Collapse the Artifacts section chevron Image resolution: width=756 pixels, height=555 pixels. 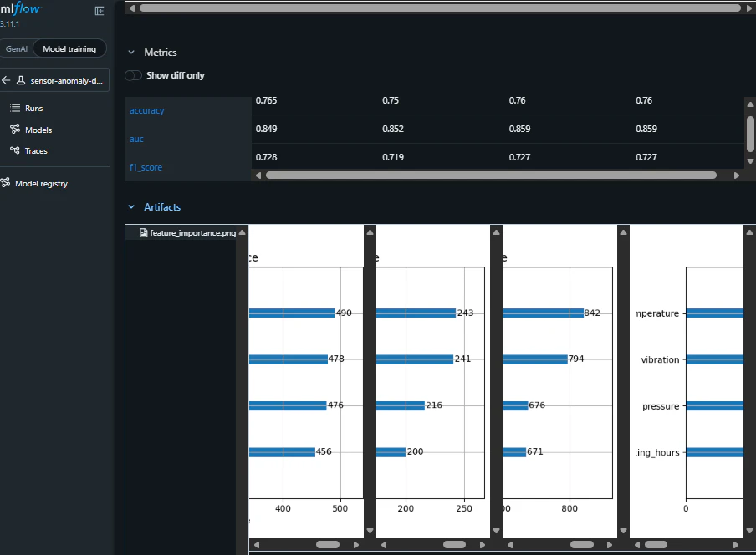coord(131,207)
